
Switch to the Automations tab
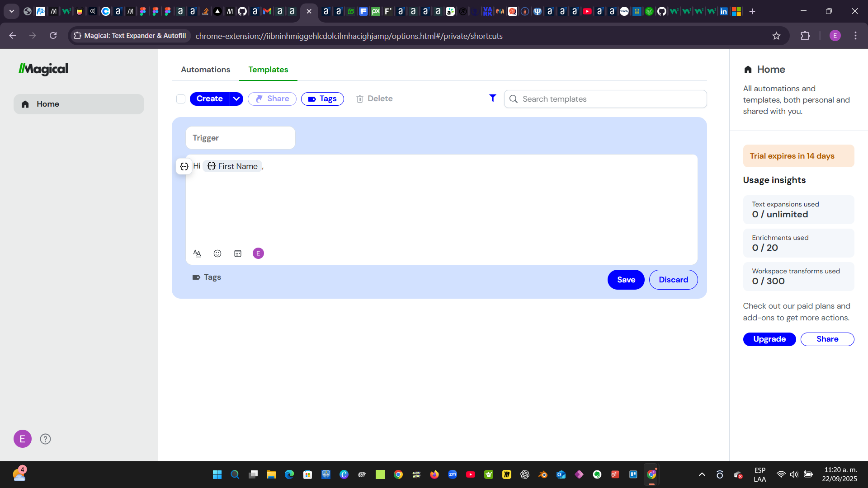[x=205, y=70]
